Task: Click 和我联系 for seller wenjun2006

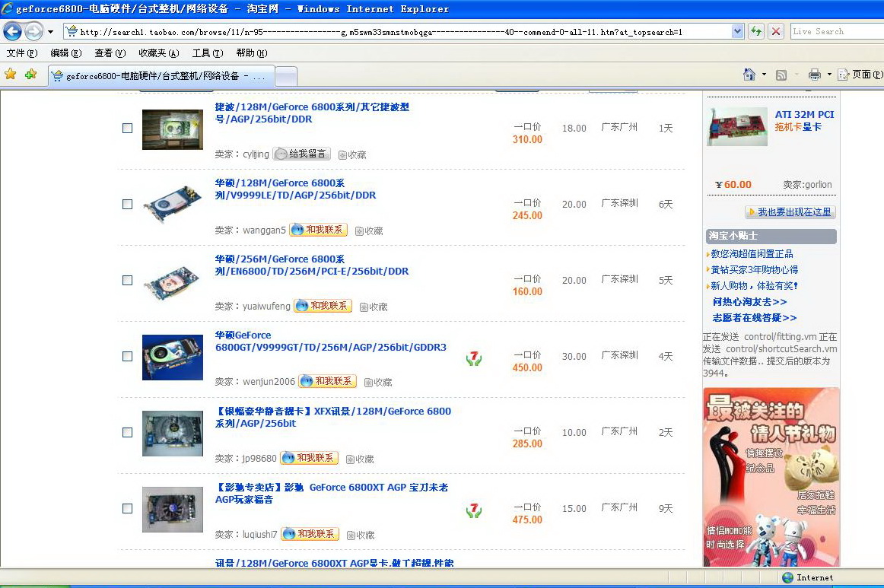Action: [328, 382]
